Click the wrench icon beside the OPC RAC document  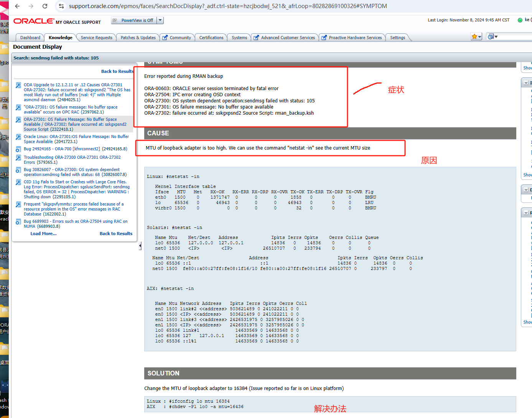(18, 107)
